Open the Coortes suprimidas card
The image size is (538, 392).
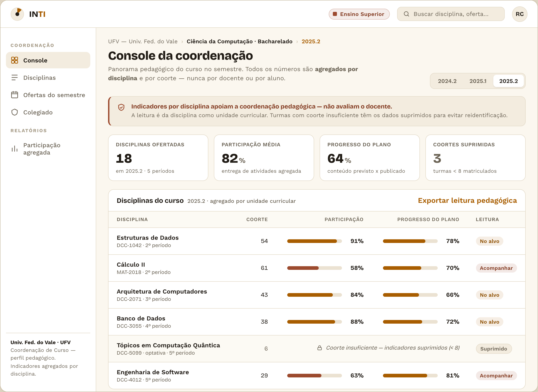475,158
